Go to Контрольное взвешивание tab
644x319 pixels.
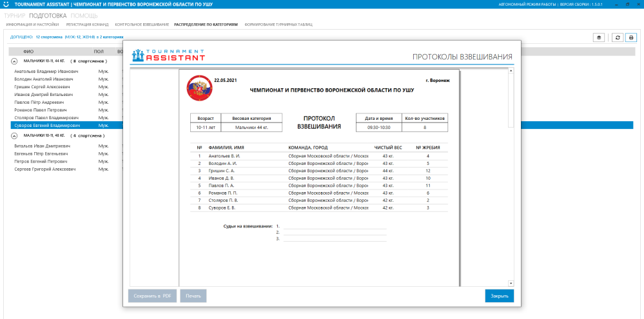pyautogui.click(x=142, y=24)
